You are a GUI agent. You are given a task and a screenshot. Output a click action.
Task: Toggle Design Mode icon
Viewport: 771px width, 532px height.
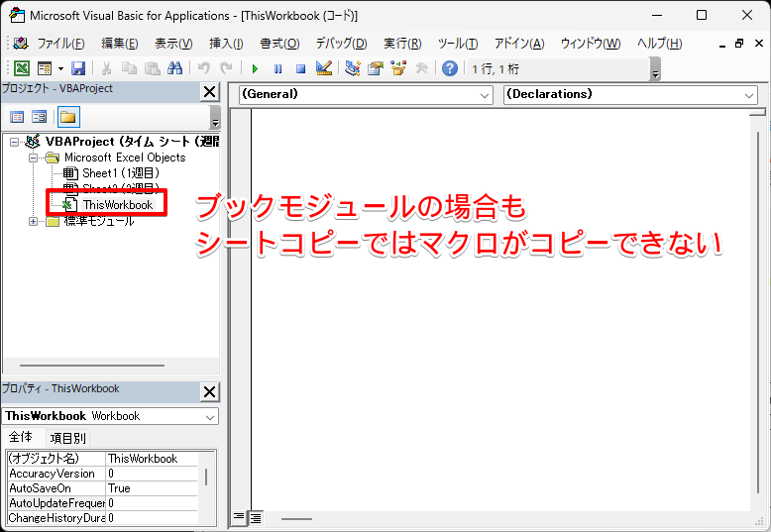[324, 68]
